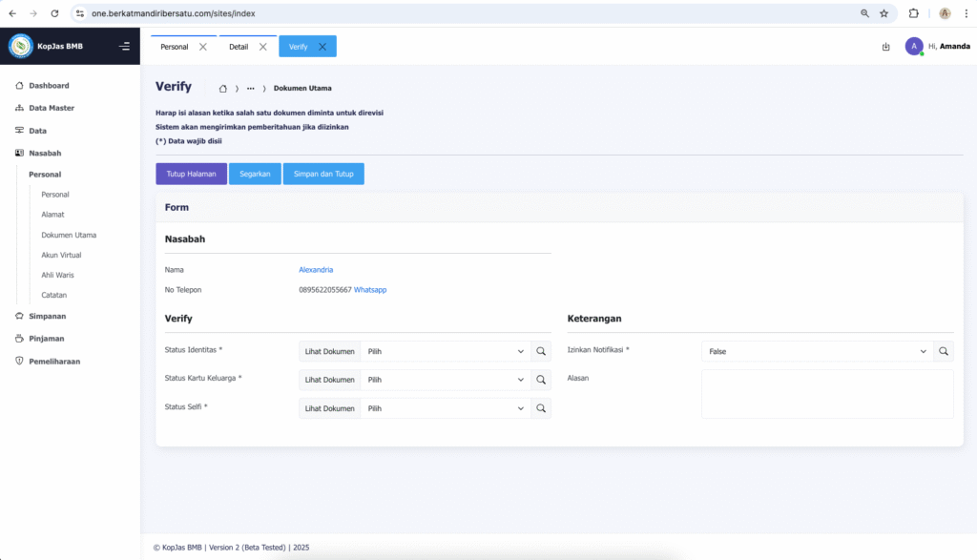Screen dimensions: 977x560
Task: Click the home icon in breadcrumb
Action: 223,89
